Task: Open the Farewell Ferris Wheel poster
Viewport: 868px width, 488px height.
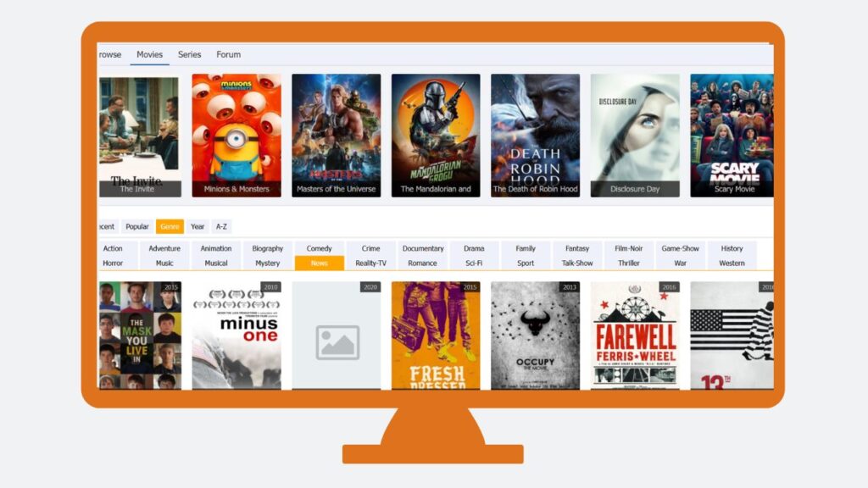Action: (635, 335)
